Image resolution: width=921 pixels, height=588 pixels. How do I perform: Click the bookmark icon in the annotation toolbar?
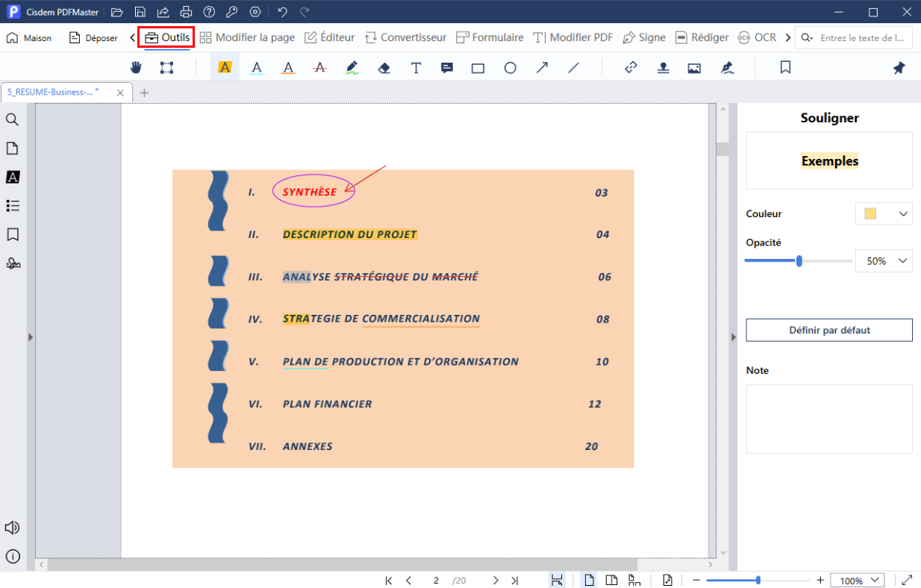click(785, 67)
